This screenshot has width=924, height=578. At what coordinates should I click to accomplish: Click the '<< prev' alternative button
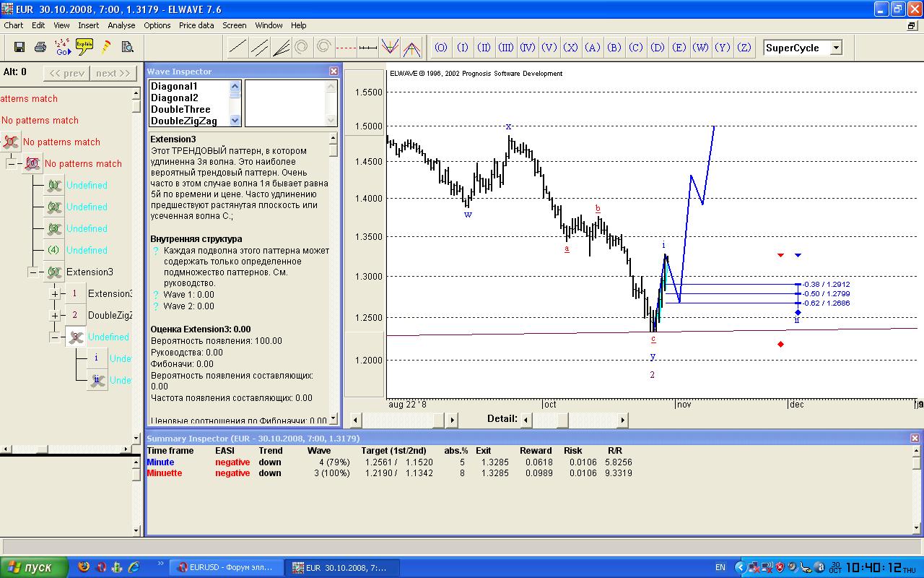click(67, 73)
